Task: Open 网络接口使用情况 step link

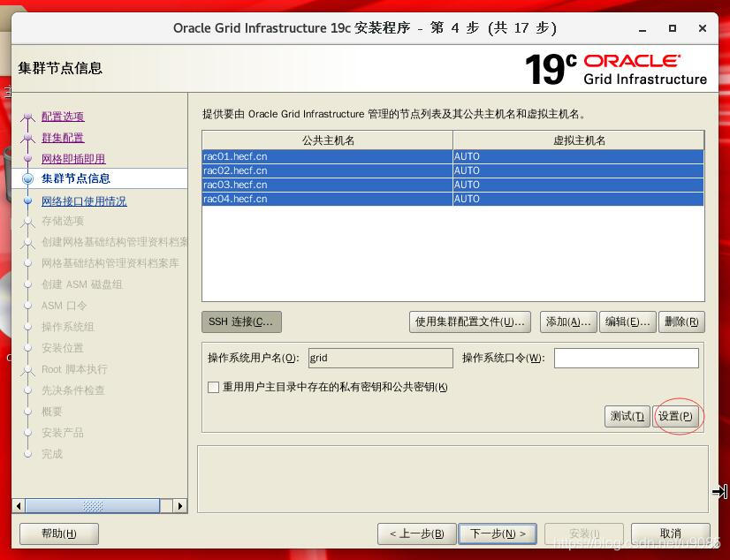Action: [84, 201]
